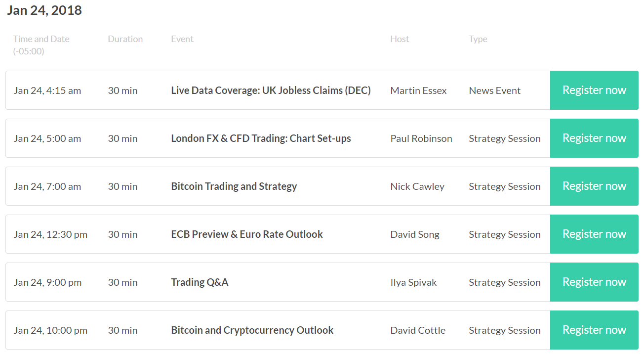Open ECB Preview & Euro Rate Outlook title
644x354 pixels.
[x=247, y=234]
